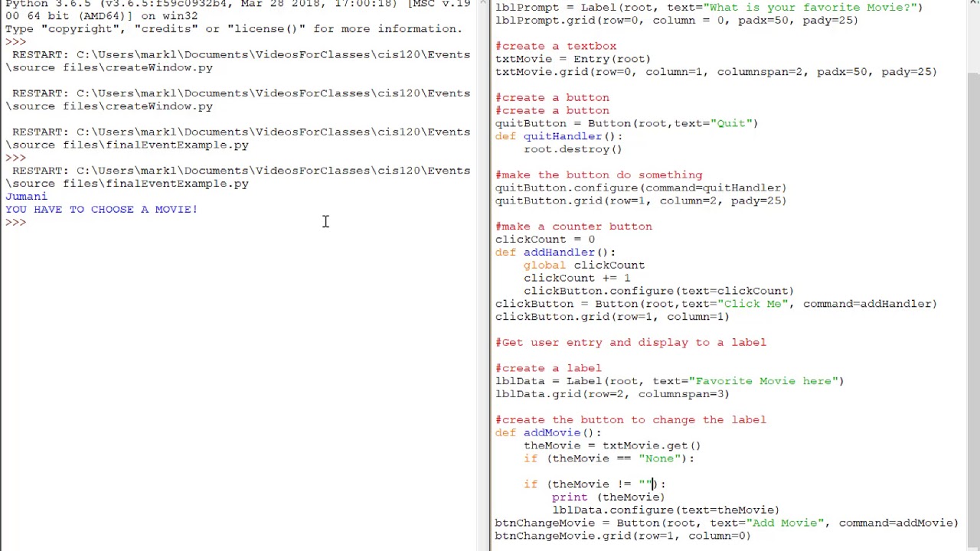Click the "print (theMovie)" line
Screen dimensions: 980x551
point(609,497)
